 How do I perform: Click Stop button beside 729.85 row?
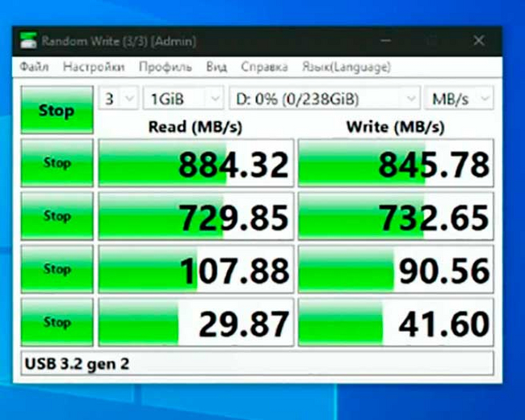tap(57, 216)
